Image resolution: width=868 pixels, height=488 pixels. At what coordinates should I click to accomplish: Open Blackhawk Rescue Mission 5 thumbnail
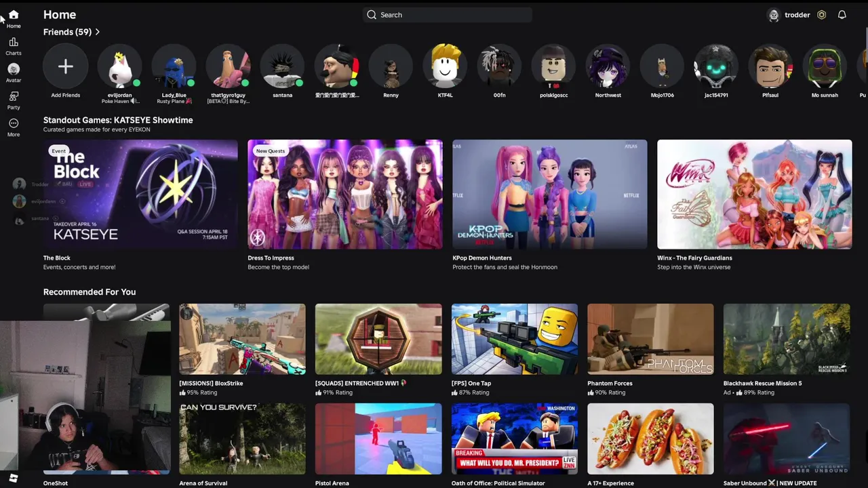(787, 339)
